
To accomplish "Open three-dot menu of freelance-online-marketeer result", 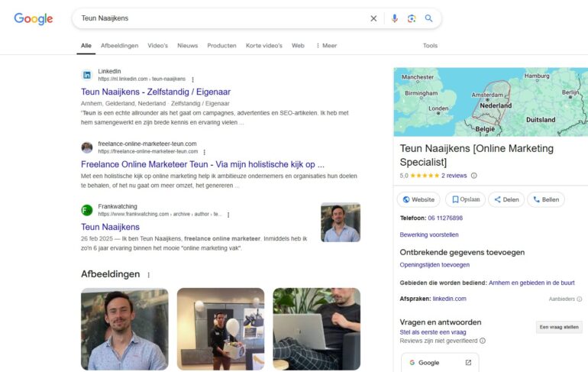I will coord(205,152).
